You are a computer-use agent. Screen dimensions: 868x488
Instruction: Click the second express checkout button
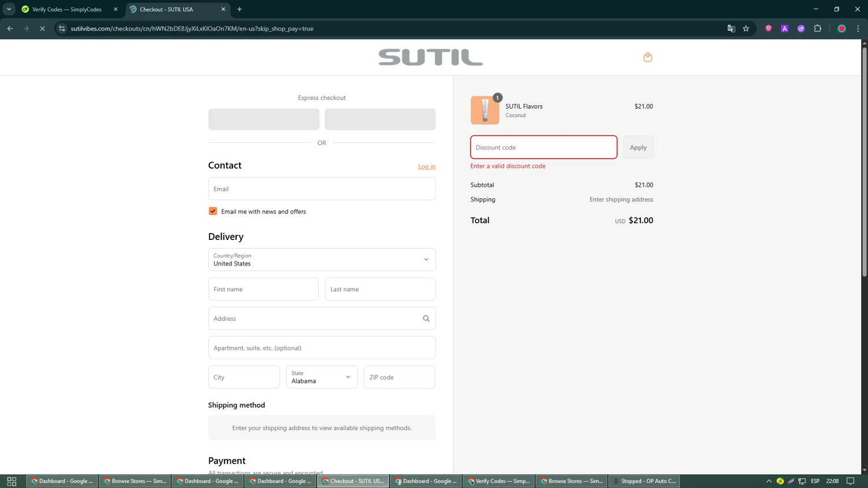pos(380,119)
